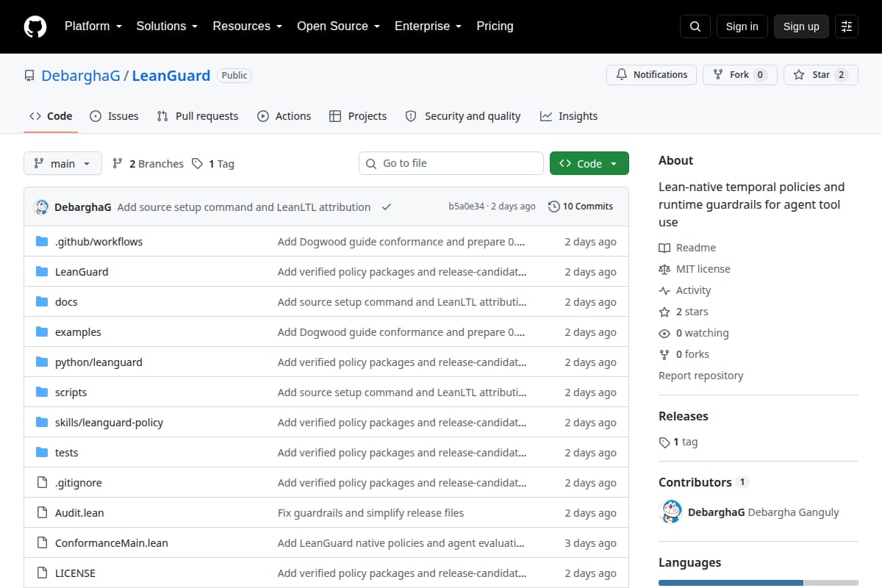Switch to the Projects tab
Image resolution: width=882 pixels, height=588 pixels.
[358, 116]
